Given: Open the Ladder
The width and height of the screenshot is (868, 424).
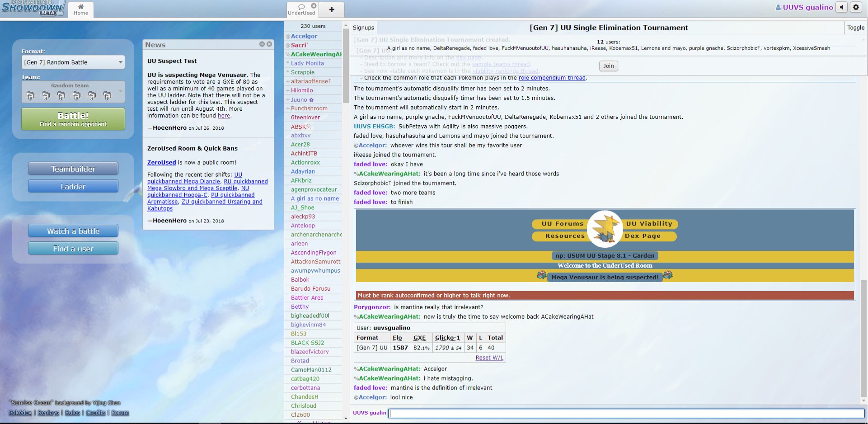Looking at the screenshot, I should [73, 186].
